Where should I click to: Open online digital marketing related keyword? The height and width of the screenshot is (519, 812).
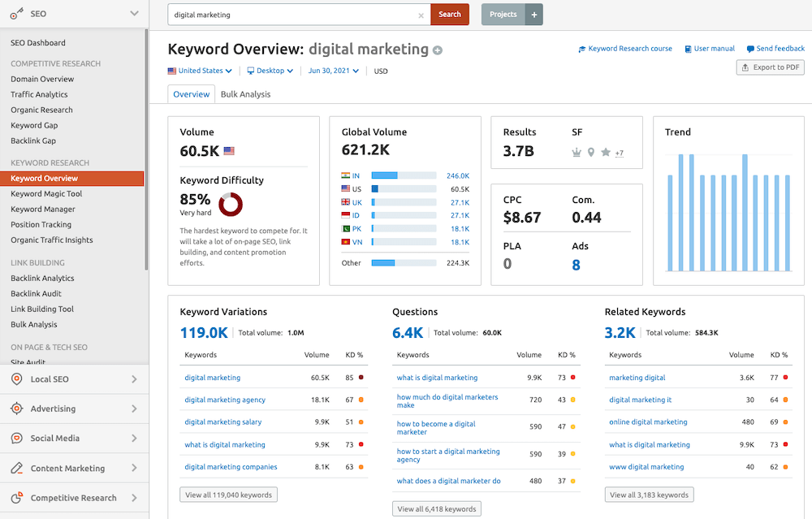click(648, 422)
